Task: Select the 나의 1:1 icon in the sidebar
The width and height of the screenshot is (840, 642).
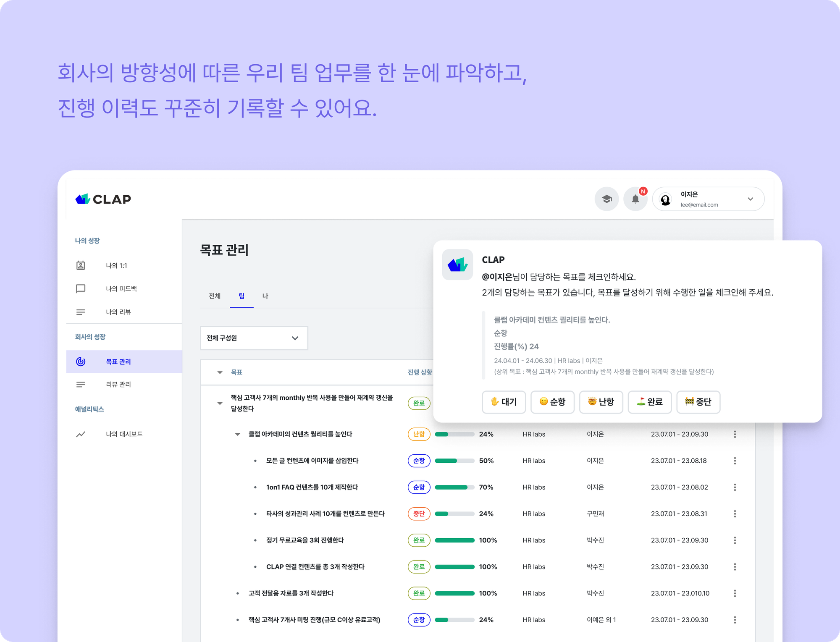Action: click(81, 265)
